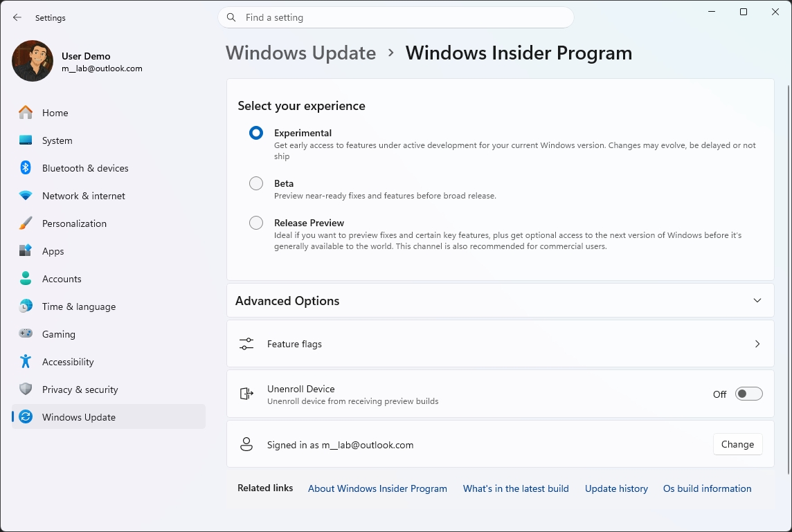Open Privacy & security settings
The height and width of the screenshot is (532, 792).
pyautogui.click(x=109, y=389)
